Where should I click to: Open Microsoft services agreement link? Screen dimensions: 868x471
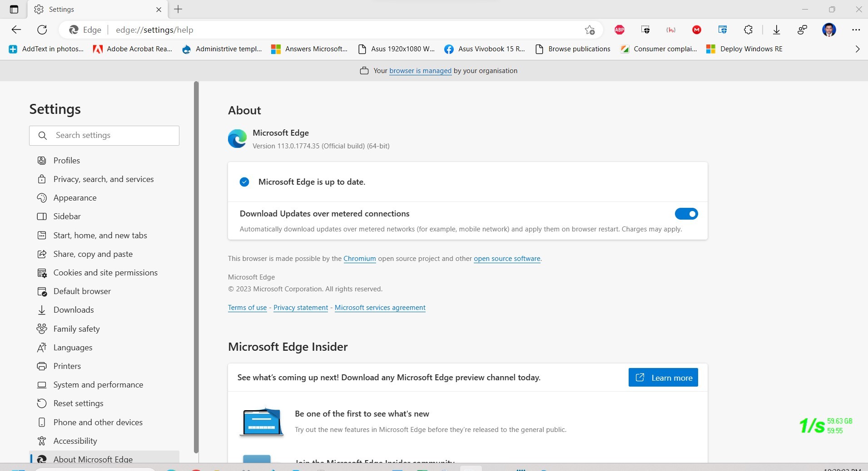[x=380, y=308]
